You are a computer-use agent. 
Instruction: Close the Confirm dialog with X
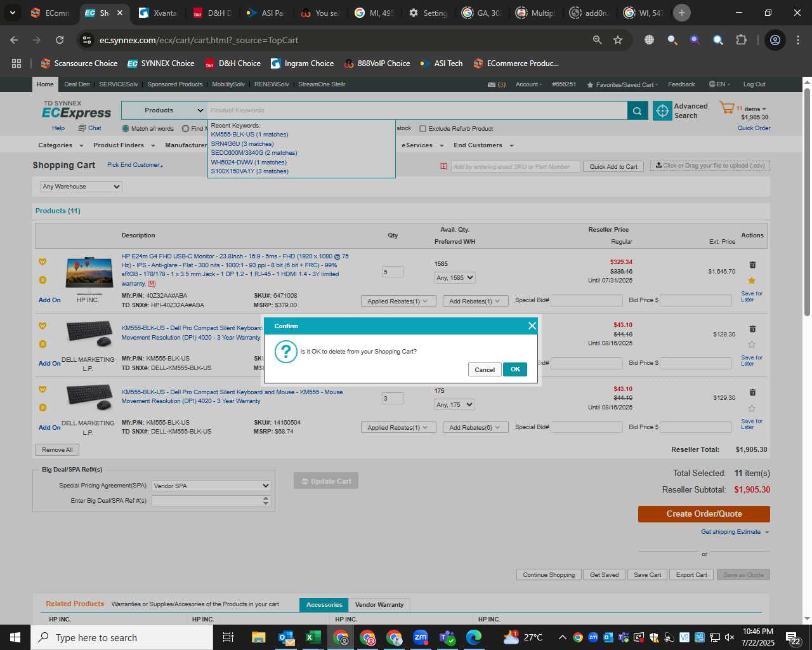click(x=532, y=326)
